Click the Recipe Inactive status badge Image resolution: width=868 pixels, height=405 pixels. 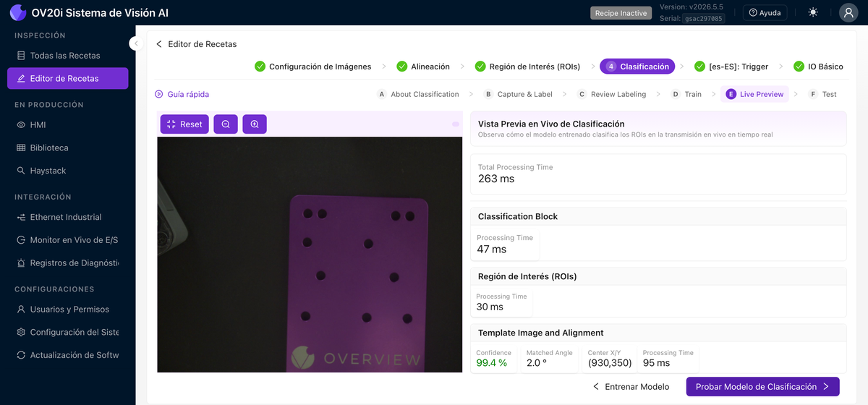click(621, 13)
